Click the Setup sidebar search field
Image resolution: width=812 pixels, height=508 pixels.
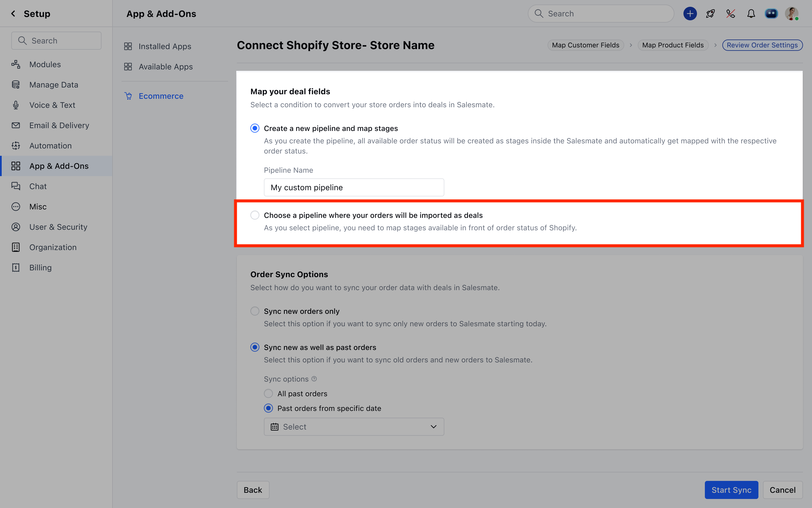click(56, 41)
